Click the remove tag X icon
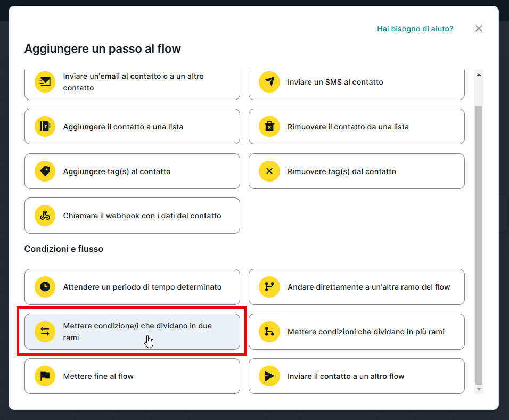 tap(269, 171)
